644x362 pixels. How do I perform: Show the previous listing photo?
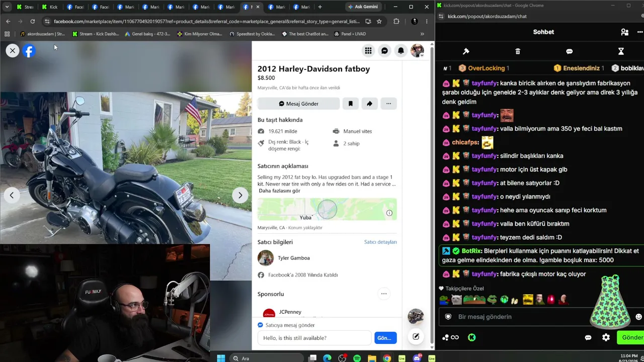[x=12, y=195]
